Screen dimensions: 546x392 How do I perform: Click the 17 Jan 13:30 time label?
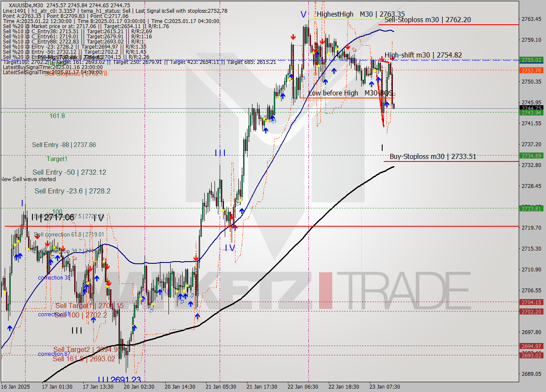tap(98, 387)
